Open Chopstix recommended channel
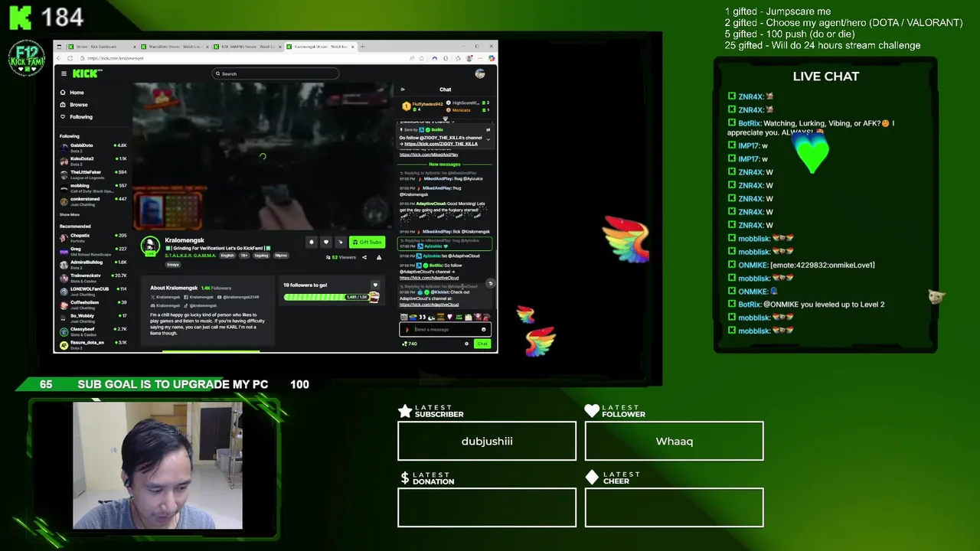This screenshot has width=980, height=551. (x=93, y=236)
